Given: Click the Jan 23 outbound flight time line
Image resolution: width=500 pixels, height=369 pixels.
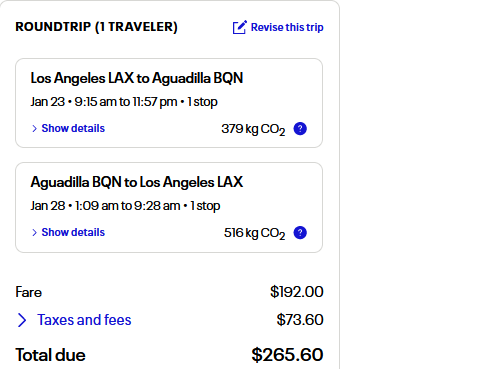Looking at the screenshot, I should (x=124, y=102).
